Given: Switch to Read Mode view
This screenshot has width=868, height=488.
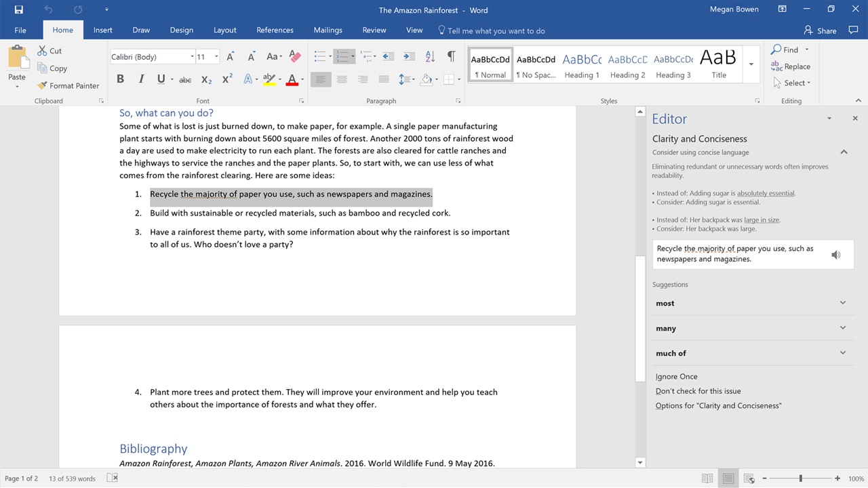Looking at the screenshot, I should [x=707, y=478].
